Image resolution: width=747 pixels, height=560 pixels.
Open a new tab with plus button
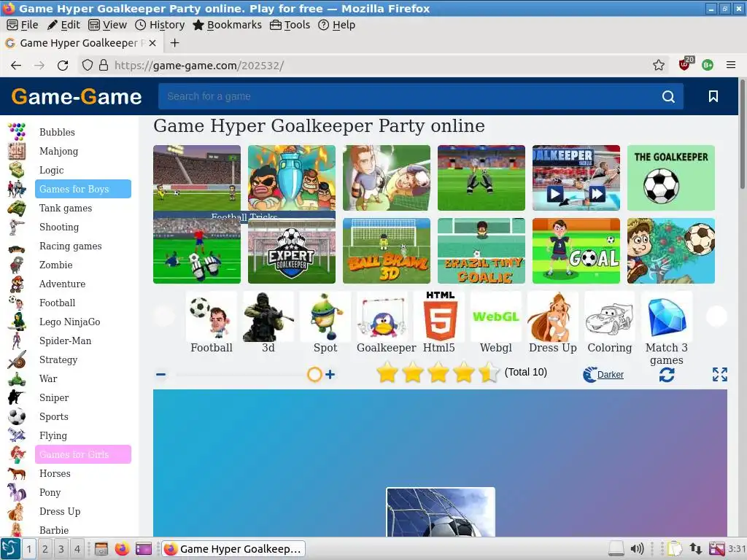175,43
